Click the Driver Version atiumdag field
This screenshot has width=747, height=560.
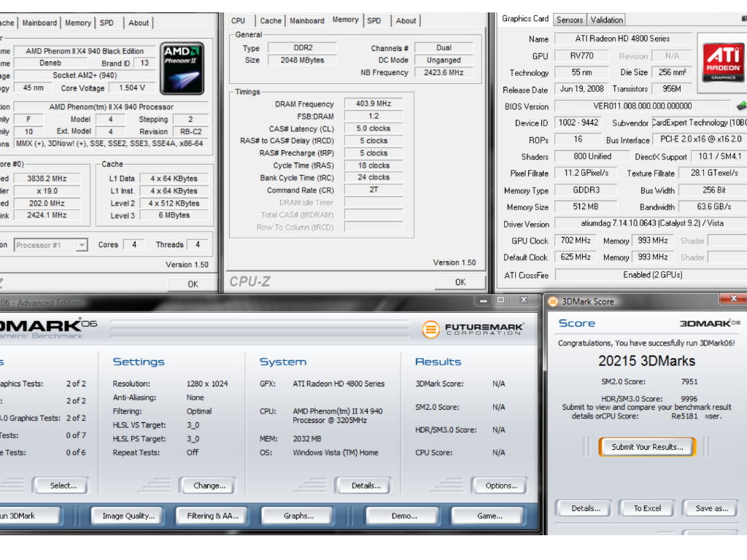651,223
